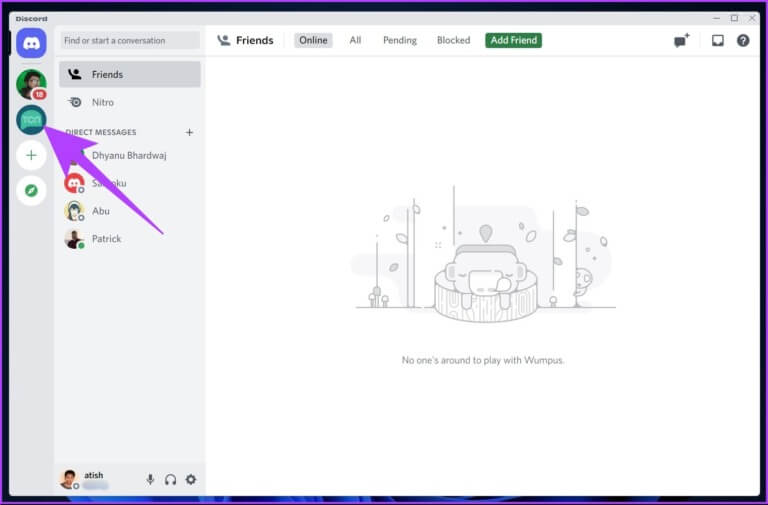Open the Discord home button
Screen dimensions: 768x505
pyautogui.click(x=31, y=43)
